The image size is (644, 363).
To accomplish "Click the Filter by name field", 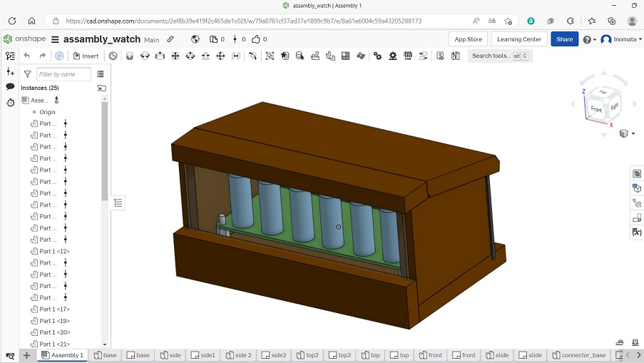I will tap(63, 73).
